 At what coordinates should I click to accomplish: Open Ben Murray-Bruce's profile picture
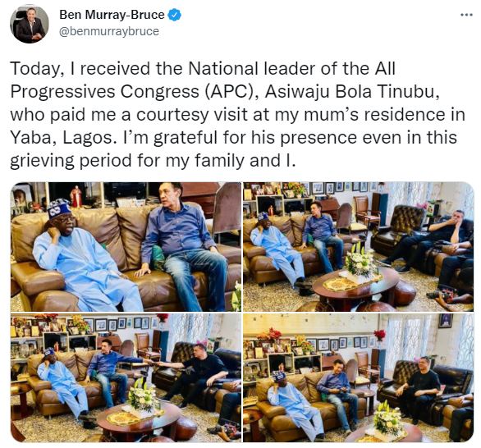[x=30, y=24]
